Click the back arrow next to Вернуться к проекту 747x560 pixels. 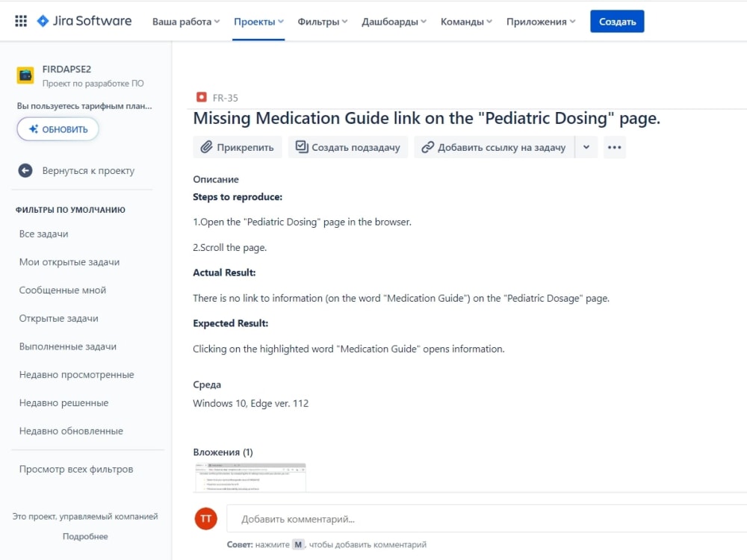point(25,170)
